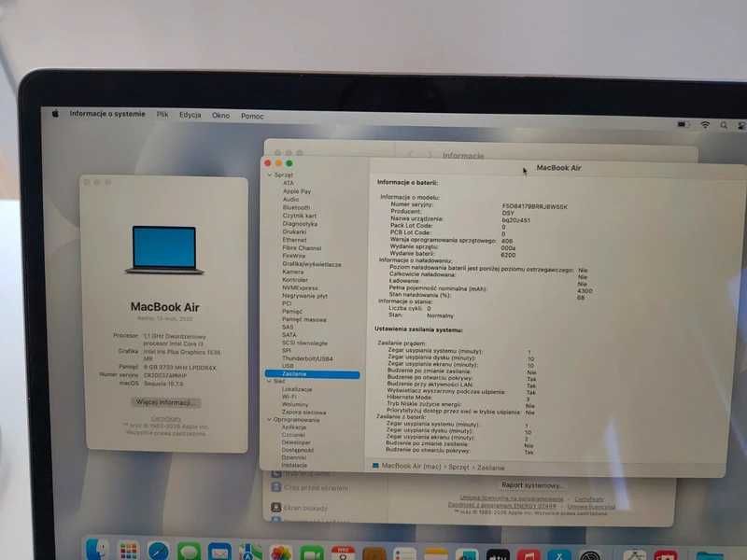Open Safari from the Dock
747x560 pixels.
159,552
